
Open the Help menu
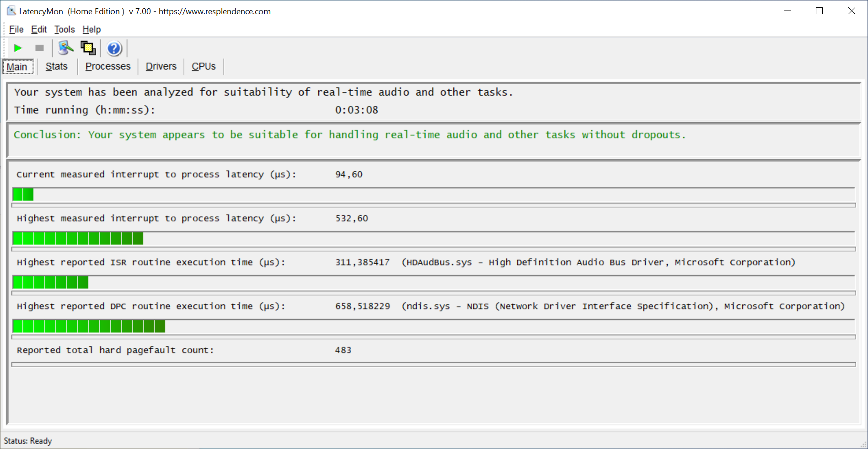91,29
